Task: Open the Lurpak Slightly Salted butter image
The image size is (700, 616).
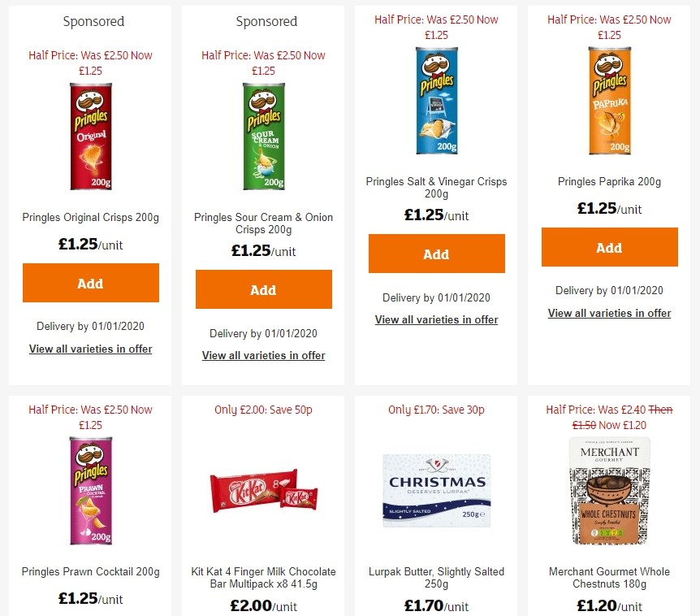Action: pyautogui.click(x=436, y=490)
